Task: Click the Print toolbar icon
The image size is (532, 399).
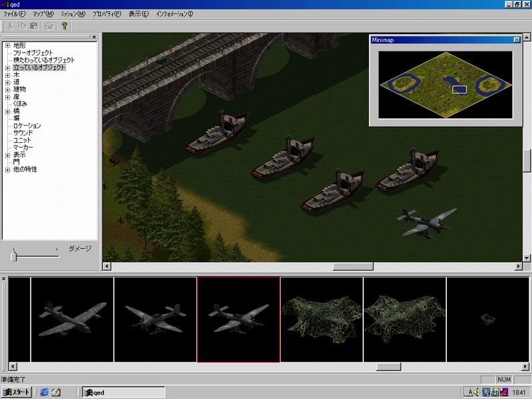Action: click(49, 26)
